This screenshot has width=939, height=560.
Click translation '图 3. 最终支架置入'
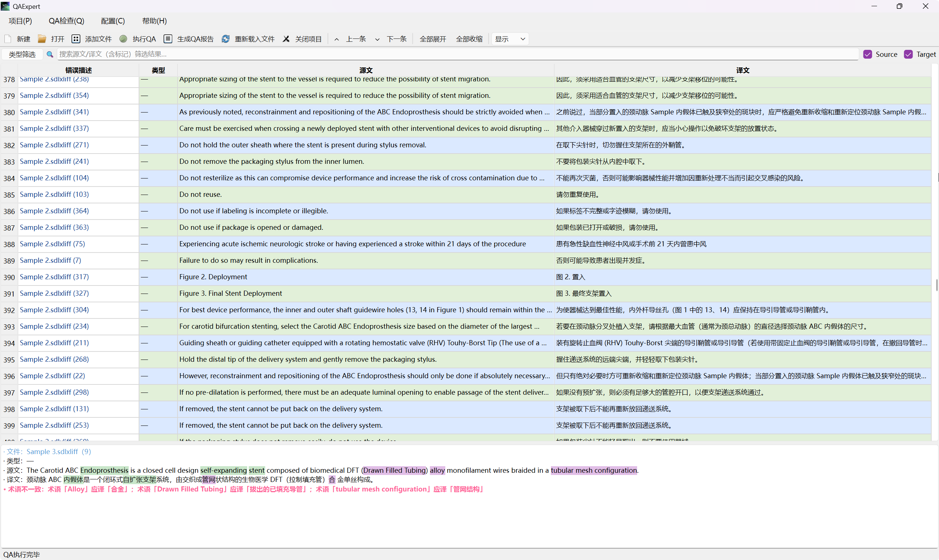click(584, 294)
